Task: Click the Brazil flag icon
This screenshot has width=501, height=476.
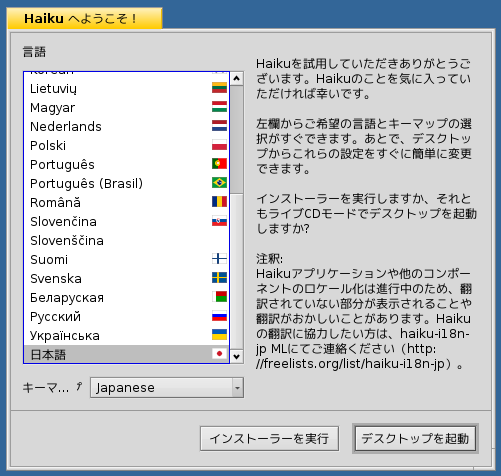Action: [x=219, y=183]
